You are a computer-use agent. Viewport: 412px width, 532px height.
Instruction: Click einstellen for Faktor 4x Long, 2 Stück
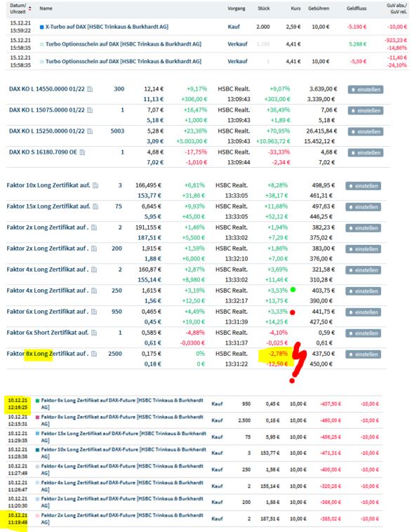pos(363,270)
